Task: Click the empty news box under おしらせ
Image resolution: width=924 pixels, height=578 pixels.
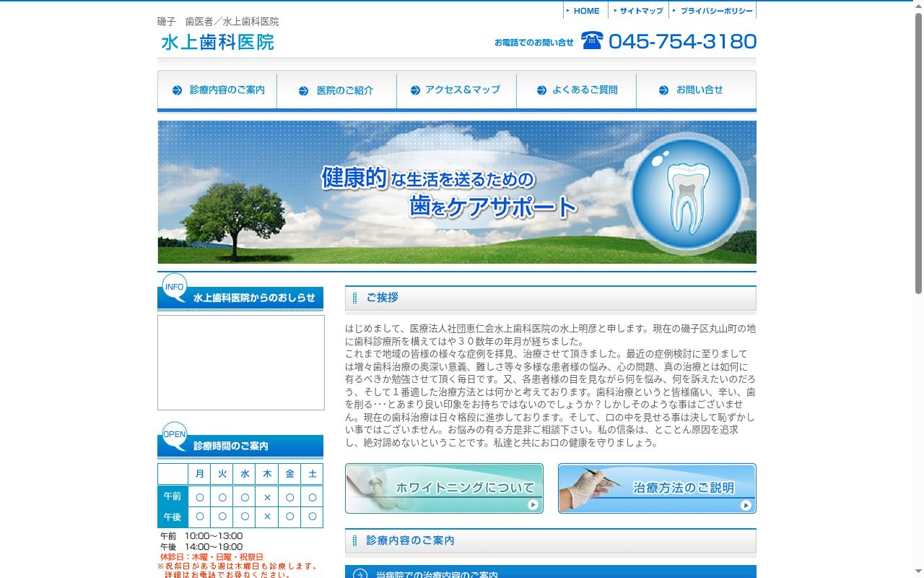Action: pyautogui.click(x=241, y=363)
